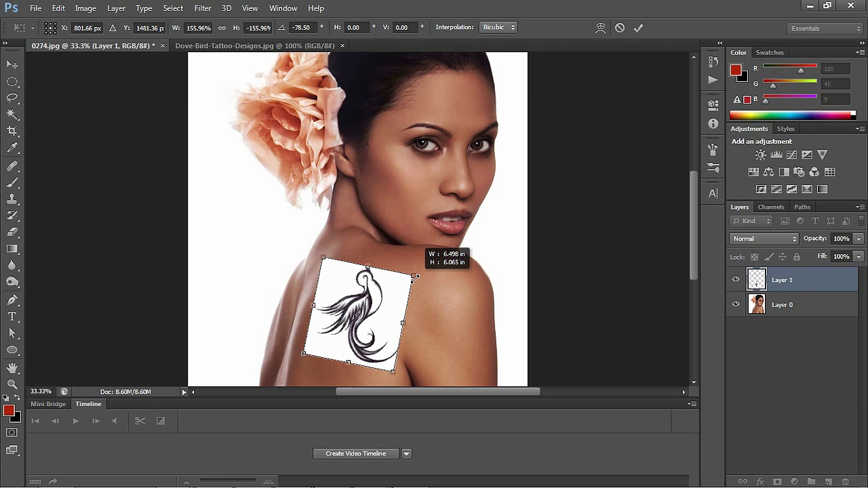Select the Crop tool

(12, 131)
